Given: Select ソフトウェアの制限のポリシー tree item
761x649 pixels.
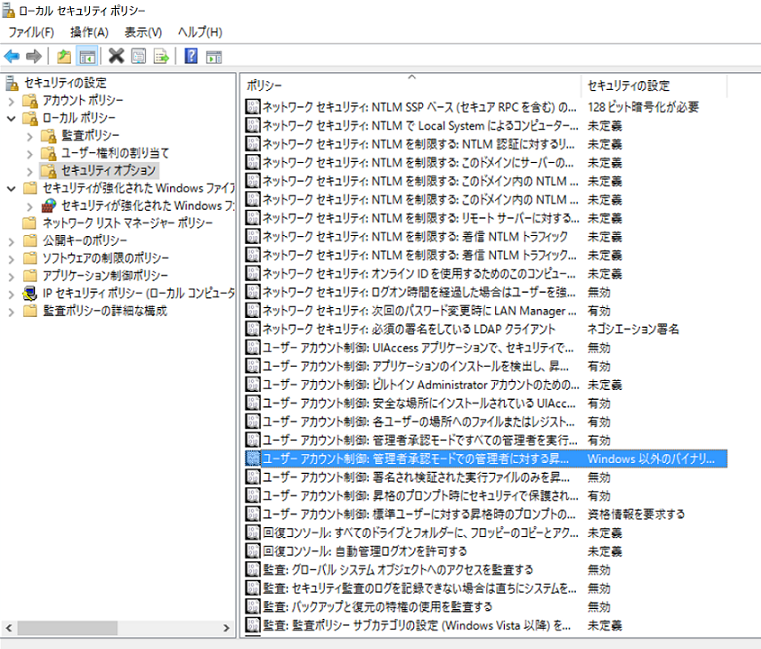Looking at the screenshot, I should [x=106, y=258].
